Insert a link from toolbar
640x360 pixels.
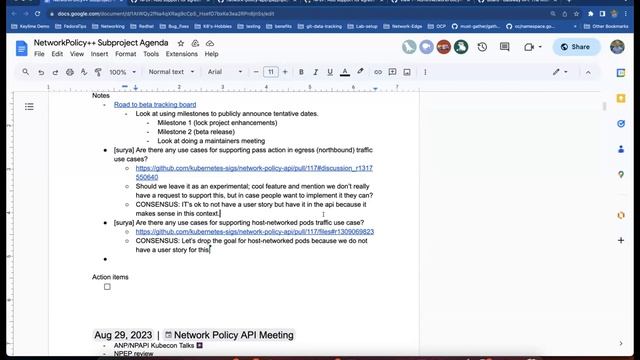[x=378, y=72]
